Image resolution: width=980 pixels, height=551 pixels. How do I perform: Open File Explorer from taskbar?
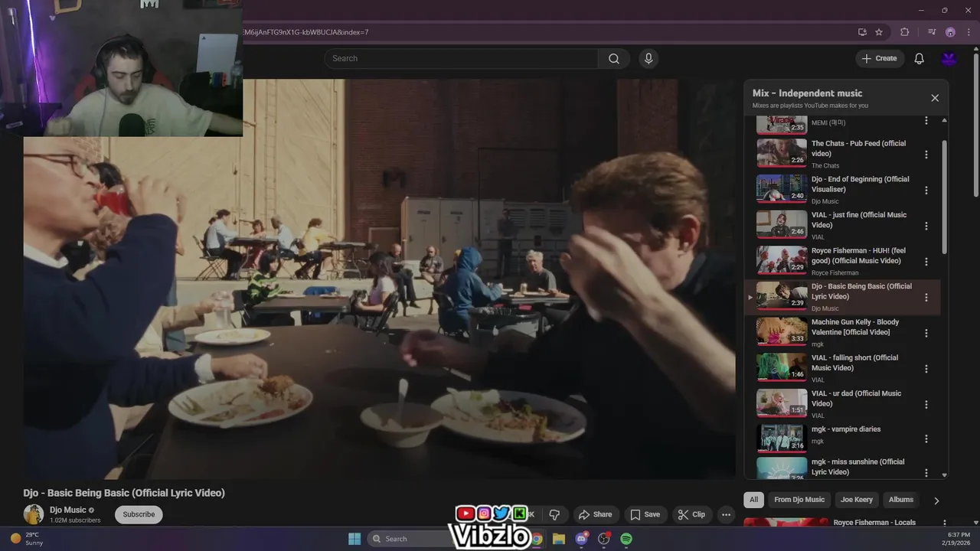(559, 539)
